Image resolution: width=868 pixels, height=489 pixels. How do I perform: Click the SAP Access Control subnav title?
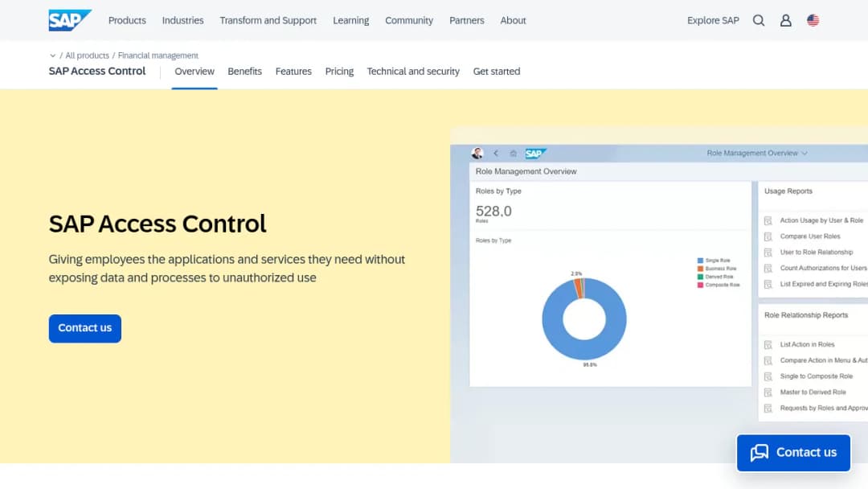click(x=97, y=72)
